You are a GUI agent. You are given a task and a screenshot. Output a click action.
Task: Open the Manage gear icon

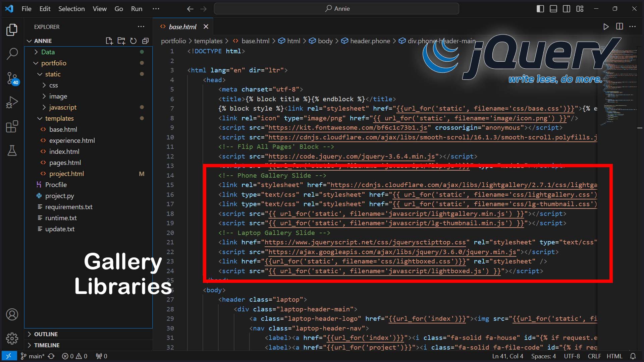click(12, 339)
